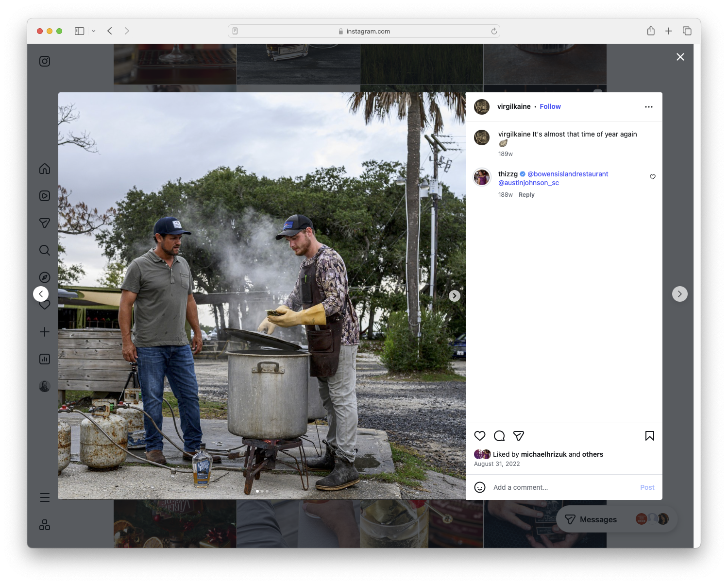Save the post with the bookmark icon
The width and height of the screenshot is (728, 584).
click(x=650, y=436)
